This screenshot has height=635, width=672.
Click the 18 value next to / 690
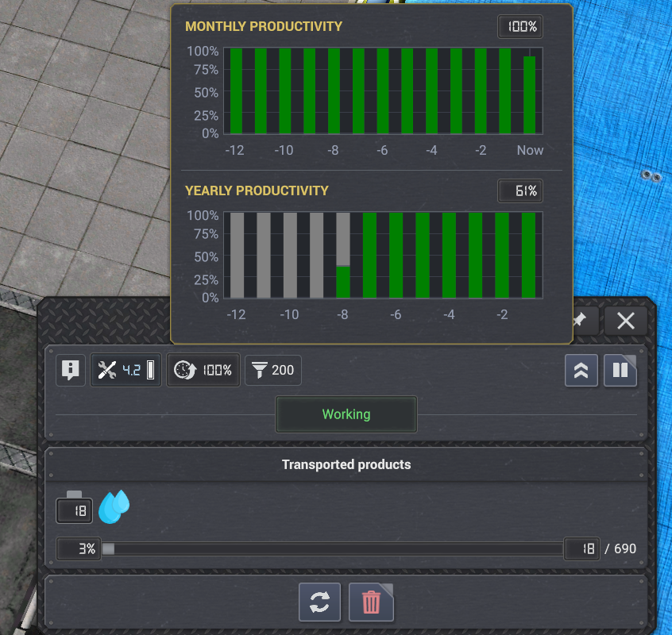(582, 548)
